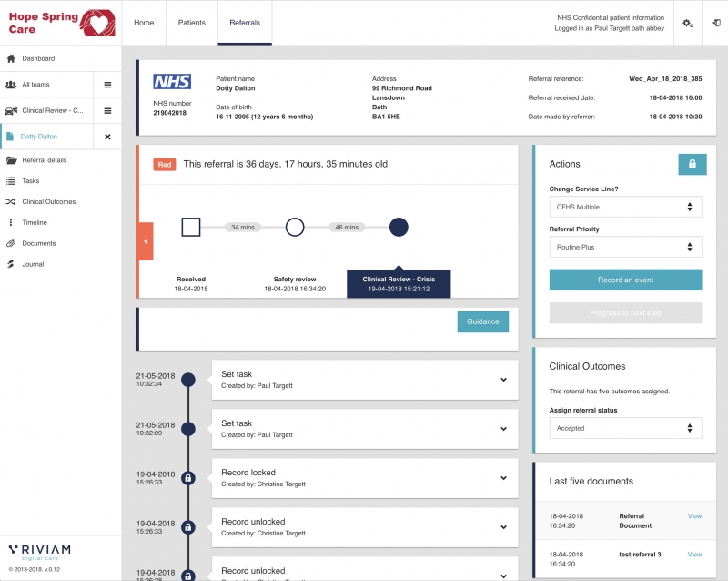
Task: View the test referral 3 document
Action: [x=694, y=554]
